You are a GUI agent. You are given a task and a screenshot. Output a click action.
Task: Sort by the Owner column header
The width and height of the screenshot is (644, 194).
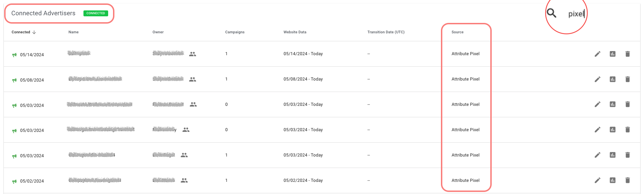coord(158,32)
